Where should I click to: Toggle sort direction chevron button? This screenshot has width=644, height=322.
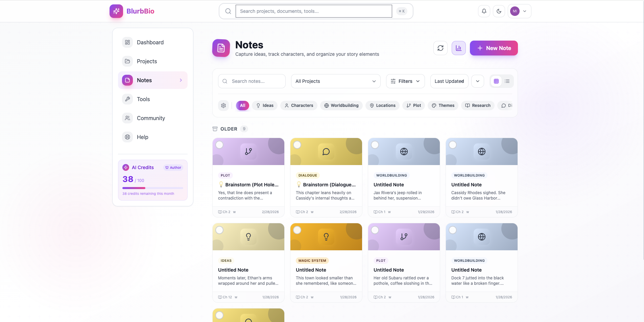tap(478, 81)
